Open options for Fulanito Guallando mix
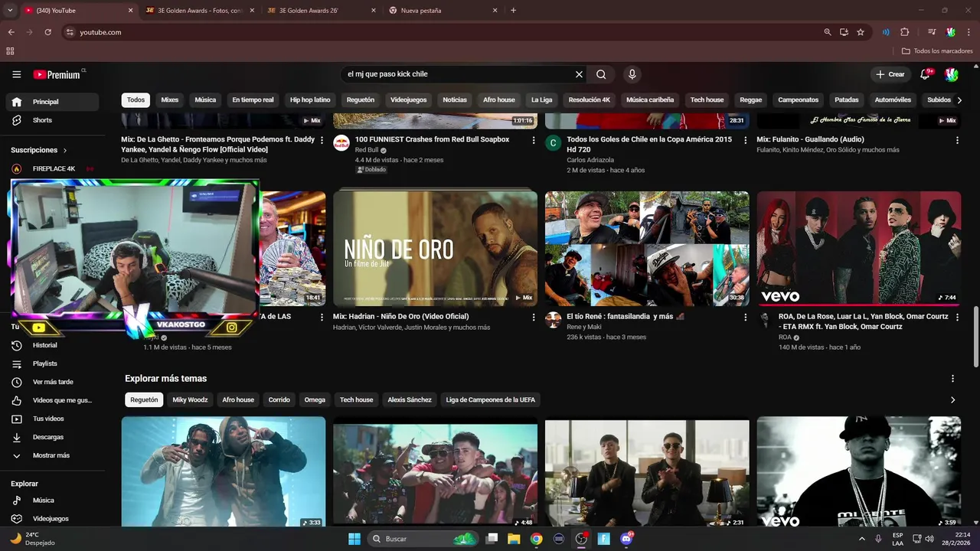The image size is (980, 551). pyautogui.click(x=957, y=140)
